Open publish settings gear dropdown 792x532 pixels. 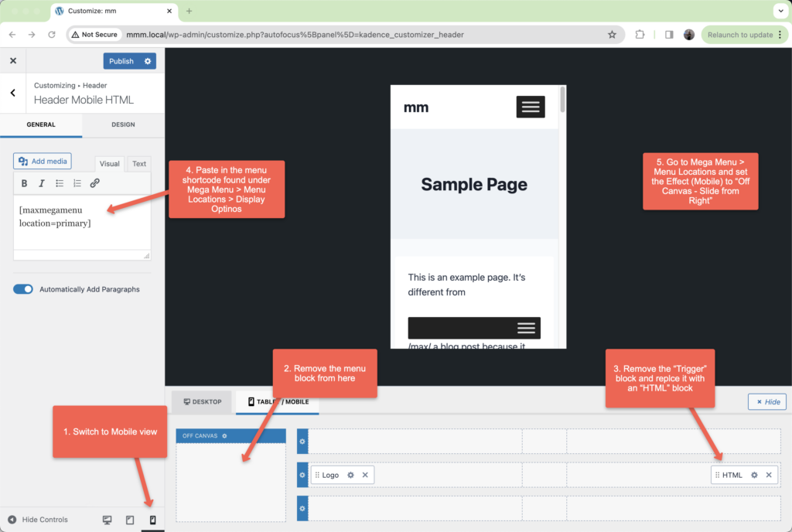(148, 61)
